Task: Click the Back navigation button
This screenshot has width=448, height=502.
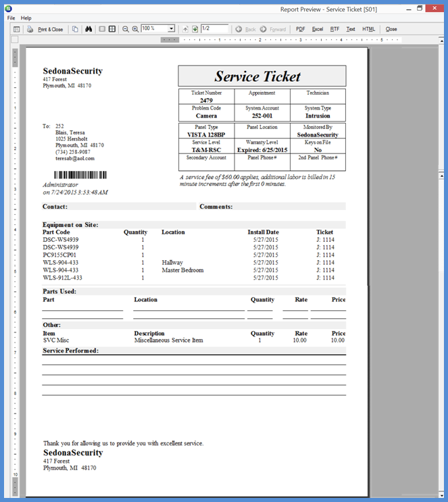Action: click(x=245, y=29)
